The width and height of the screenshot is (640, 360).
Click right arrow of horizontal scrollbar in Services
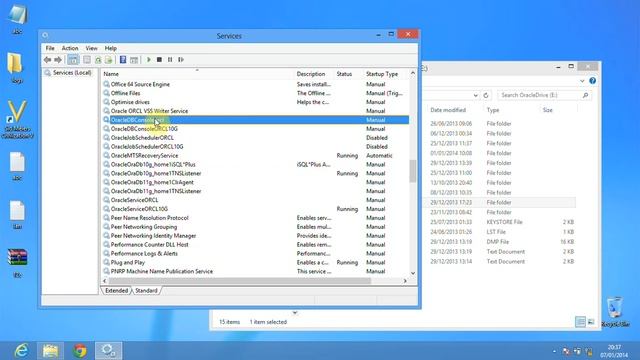(405, 281)
